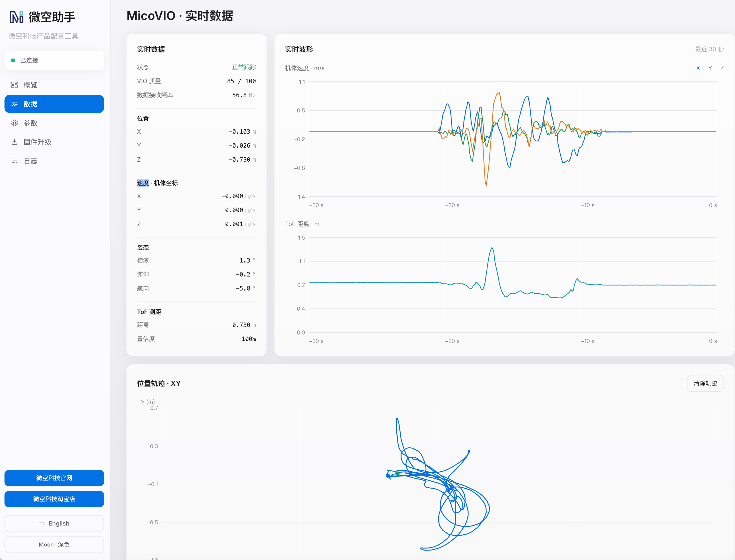Click position Z value −0.730 m

point(242,160)
